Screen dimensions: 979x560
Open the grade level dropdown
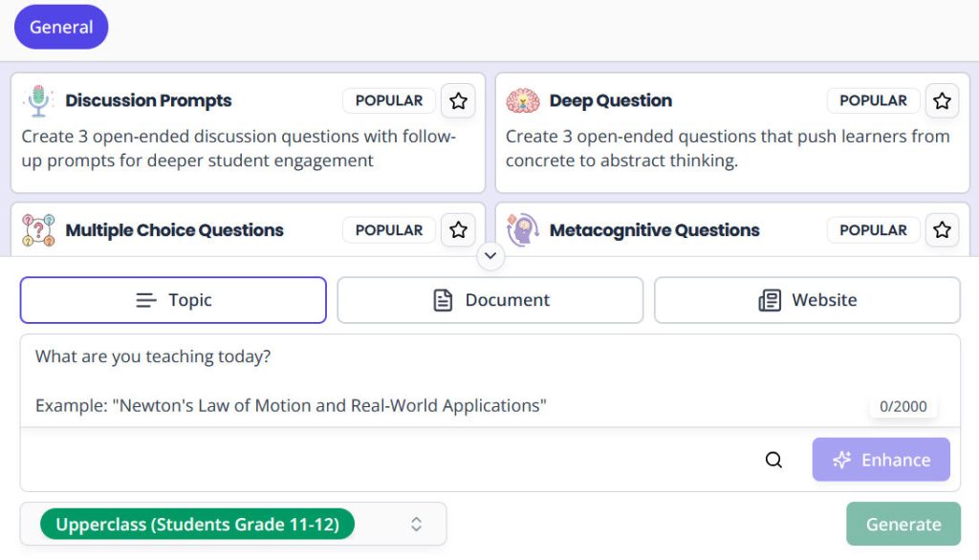[233, 525]
